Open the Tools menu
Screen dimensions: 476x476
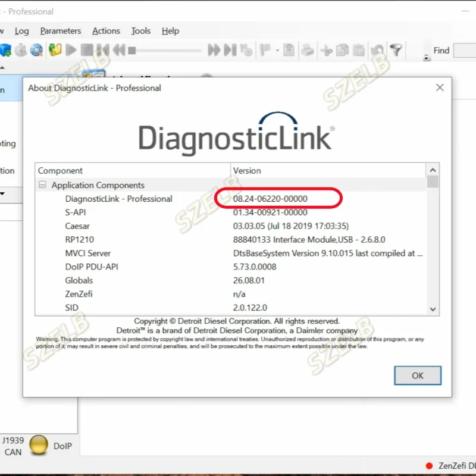tap(141, 31)
